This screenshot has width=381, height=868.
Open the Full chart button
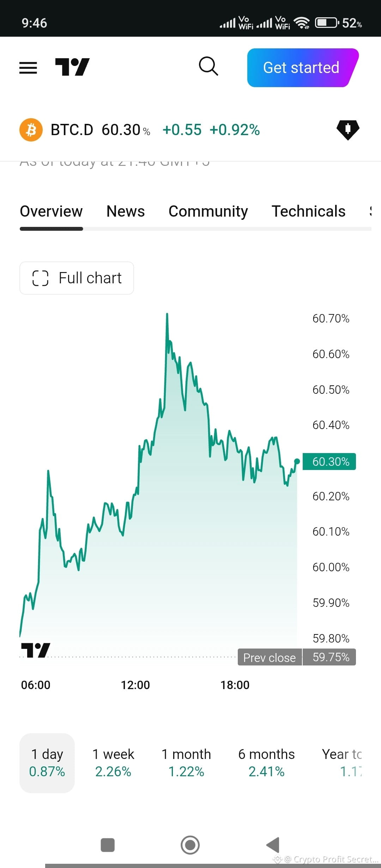click(x=77, y=278)
